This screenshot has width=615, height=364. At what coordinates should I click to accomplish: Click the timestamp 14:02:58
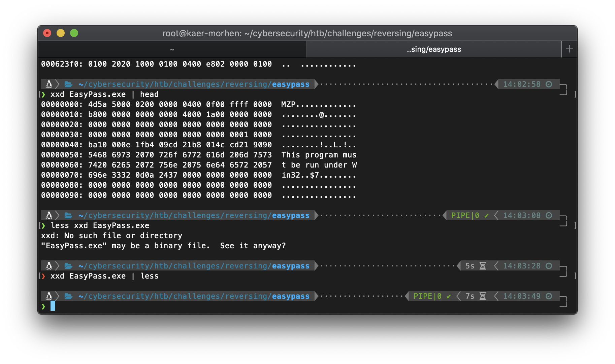click(522, 84)
